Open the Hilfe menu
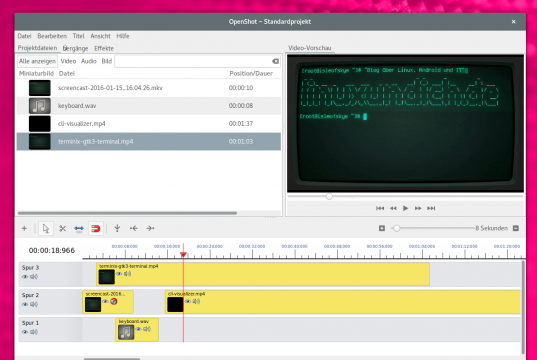Image resolution: width=537 pixels, height=360 pixels. pos(123,36)
